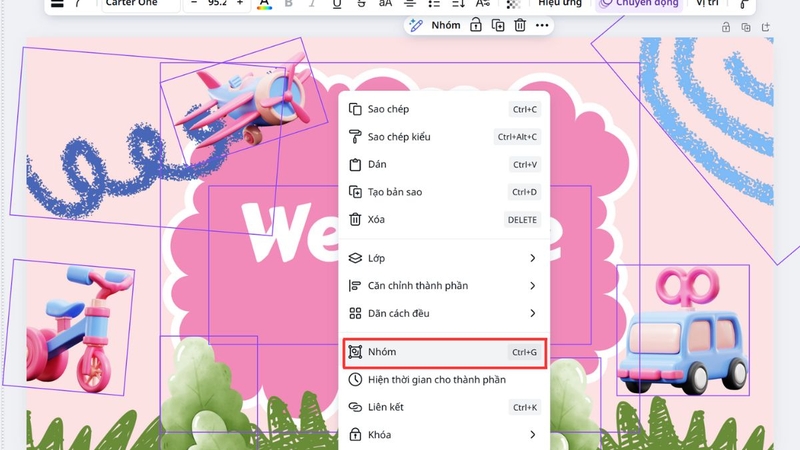Open Hiệu ứng effects panel
The width and height of the screenshot is (800, 450).
(560, 4)
